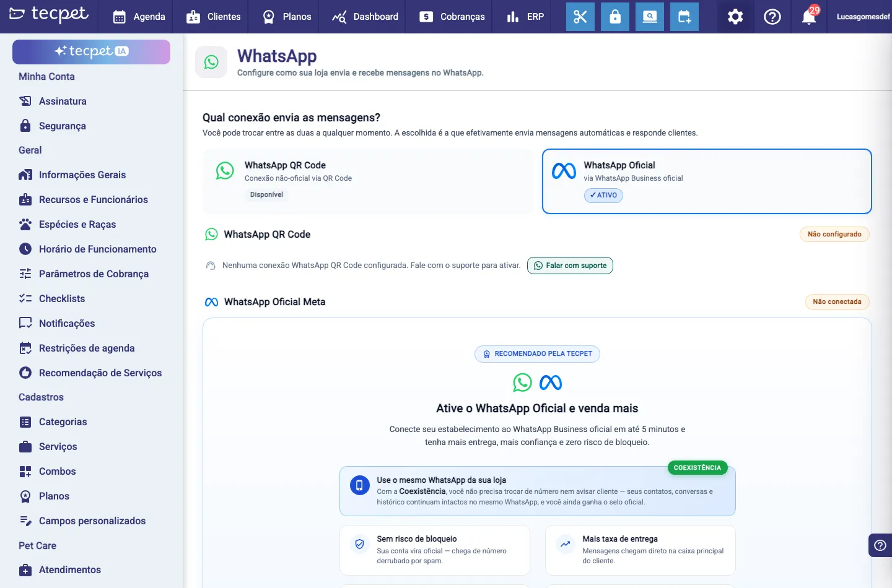Click the badge icon for Recursos e Funcionários

tap(25, 200)
